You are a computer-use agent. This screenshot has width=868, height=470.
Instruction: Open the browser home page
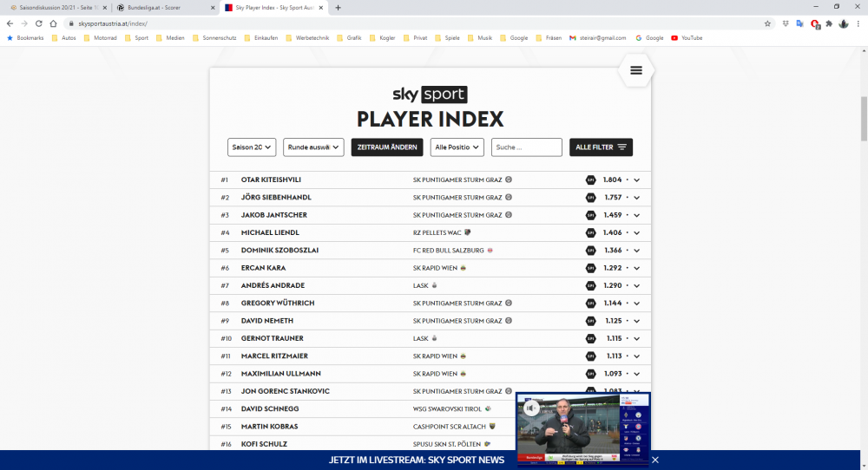53,23
